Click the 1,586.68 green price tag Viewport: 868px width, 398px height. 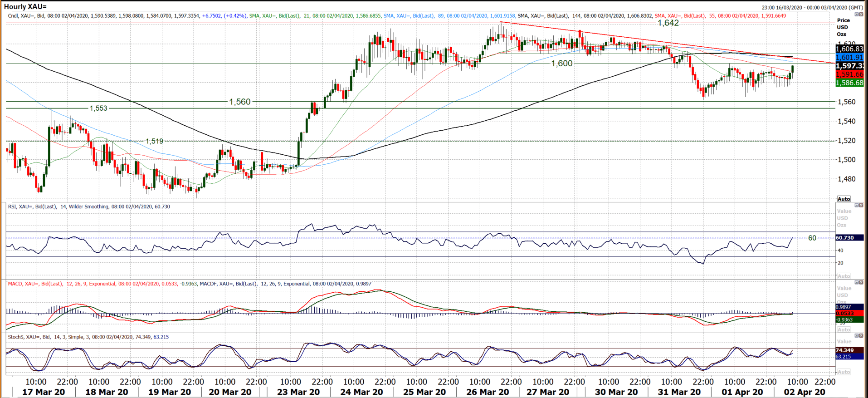tap(849, 83)
